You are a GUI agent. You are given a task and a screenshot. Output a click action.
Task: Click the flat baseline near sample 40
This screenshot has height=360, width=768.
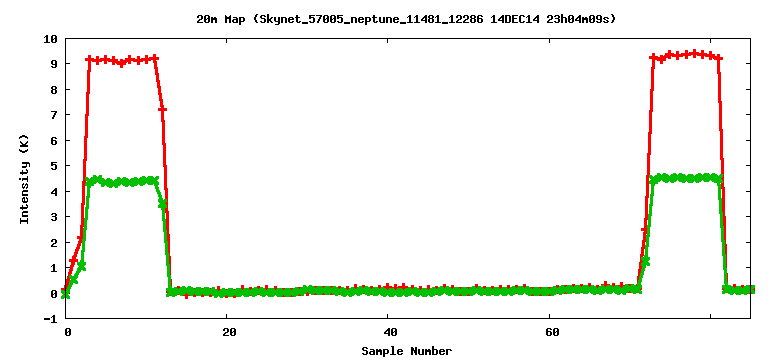coord(390,290)
